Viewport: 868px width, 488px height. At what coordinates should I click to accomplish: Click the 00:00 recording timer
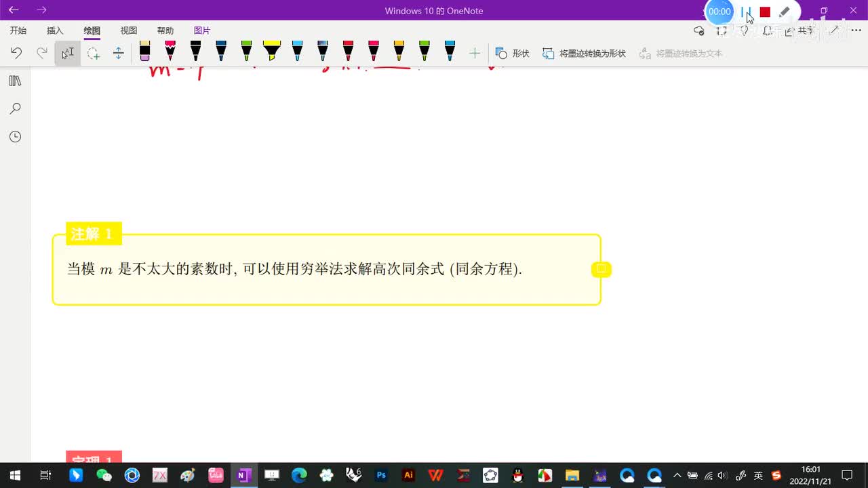click(x=719, y=12)
